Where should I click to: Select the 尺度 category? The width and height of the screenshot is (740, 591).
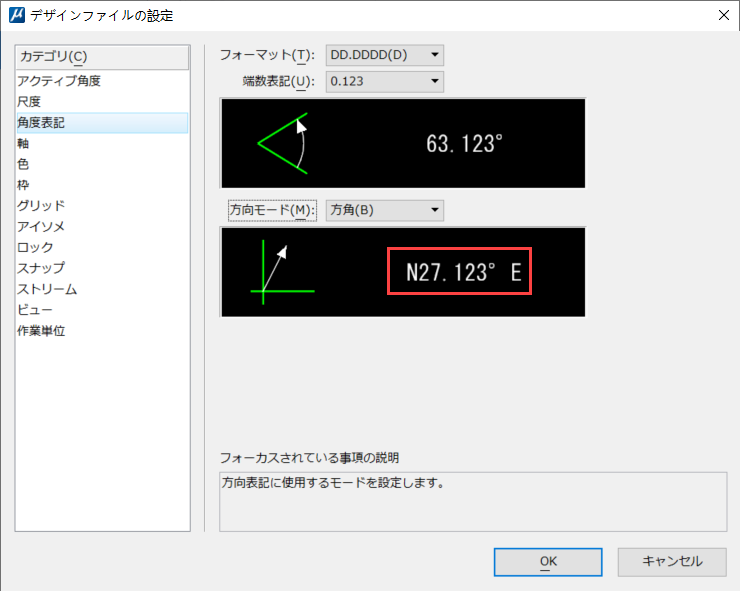(x=102, y=102)
